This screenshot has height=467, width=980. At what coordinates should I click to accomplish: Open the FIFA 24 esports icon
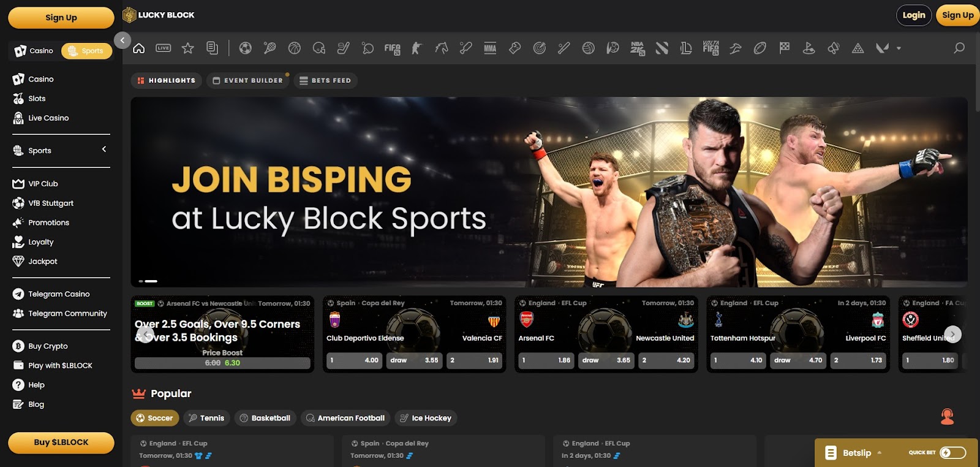click(x=392, y=48)
